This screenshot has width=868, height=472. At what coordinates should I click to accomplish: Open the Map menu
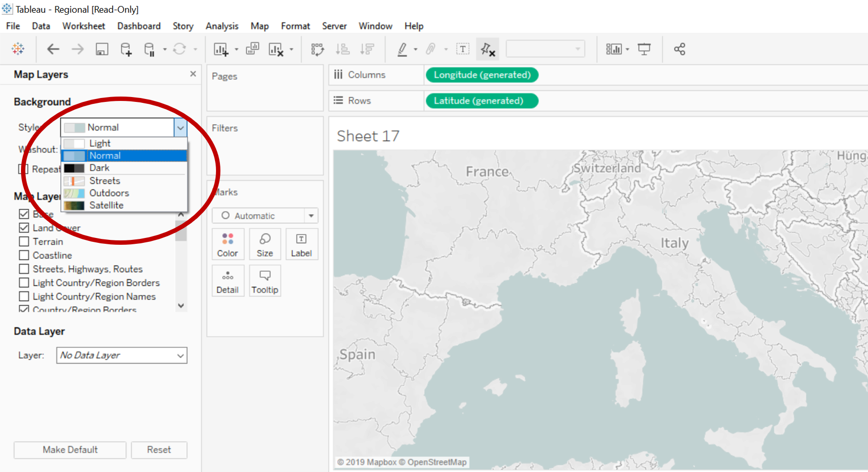point(259,26)
